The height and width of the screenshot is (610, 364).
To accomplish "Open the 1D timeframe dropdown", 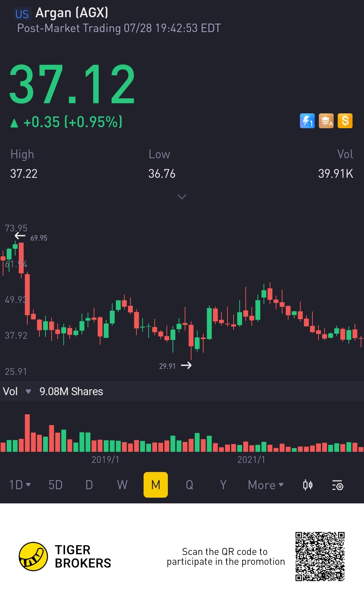I will tap(20, 485).
